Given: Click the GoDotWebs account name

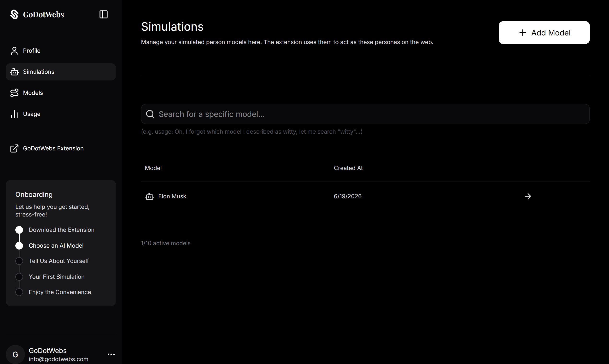Looking at the screenshot, I should tap(48, 351).
